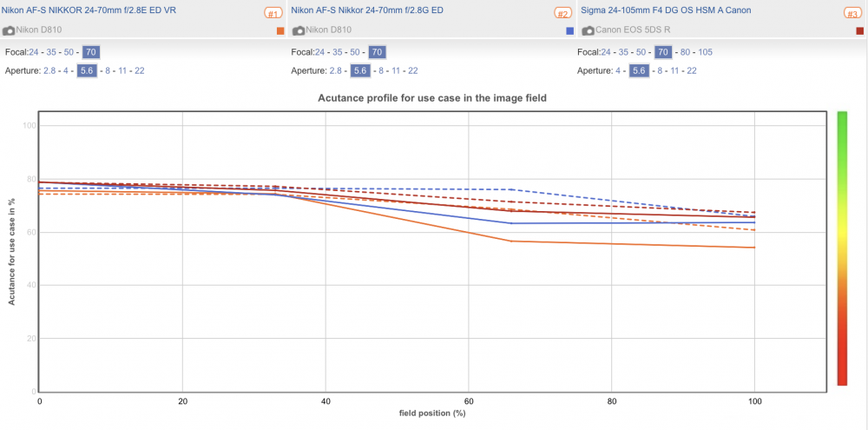Click the camera icon for second lens's Nikon D810
This screenshot has height=430, width=868.
299,31
